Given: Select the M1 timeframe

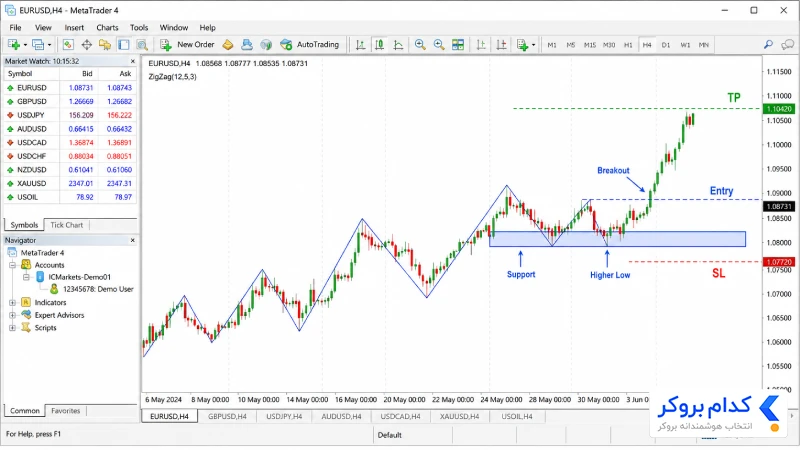Looking at the screenshot, I should [x=552, y=45].
